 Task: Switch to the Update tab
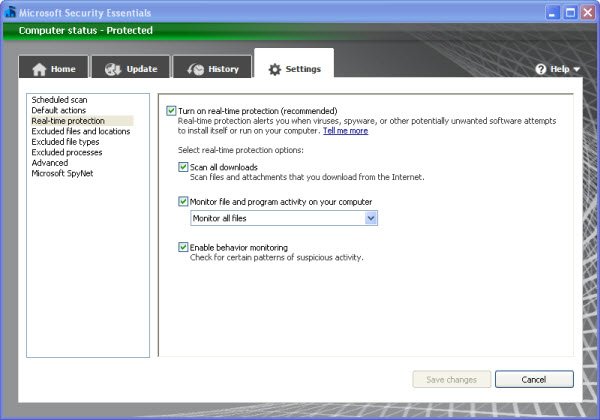pos(131,67)
